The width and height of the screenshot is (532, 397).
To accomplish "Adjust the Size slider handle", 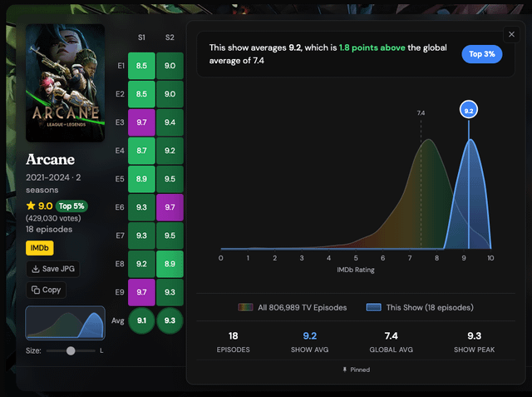I will (x=71, y=351).
